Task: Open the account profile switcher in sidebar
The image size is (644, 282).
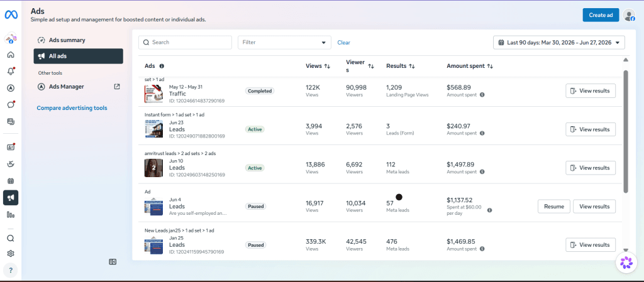Action: click(11, 40)
